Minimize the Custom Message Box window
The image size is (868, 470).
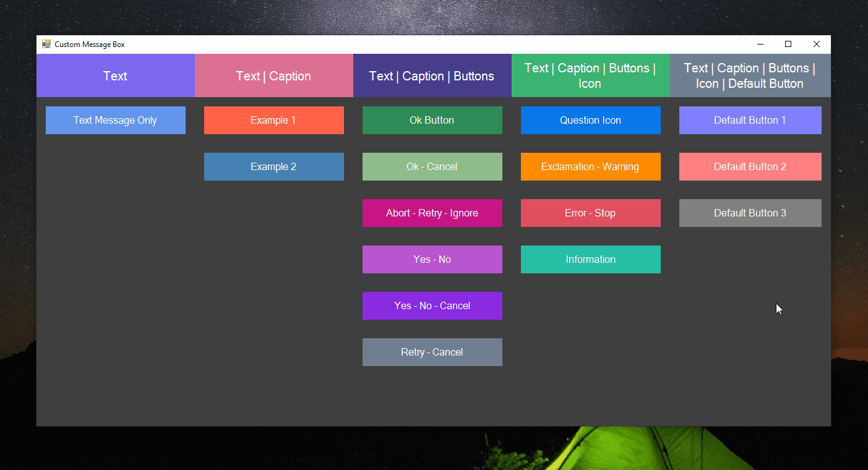(x=760, y=44)
